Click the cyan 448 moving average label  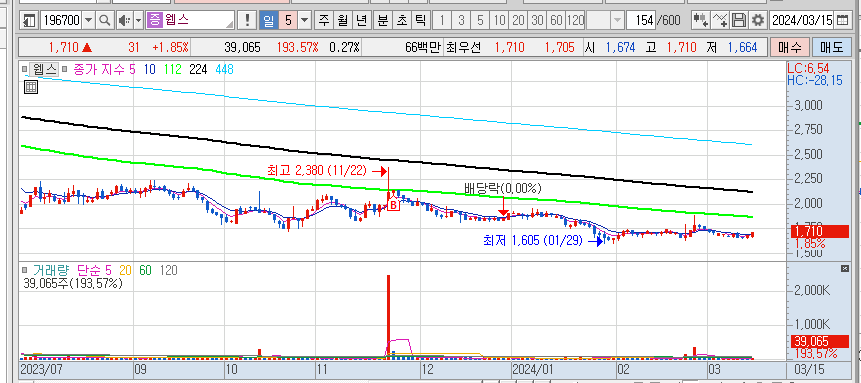[x=226, y=70]
